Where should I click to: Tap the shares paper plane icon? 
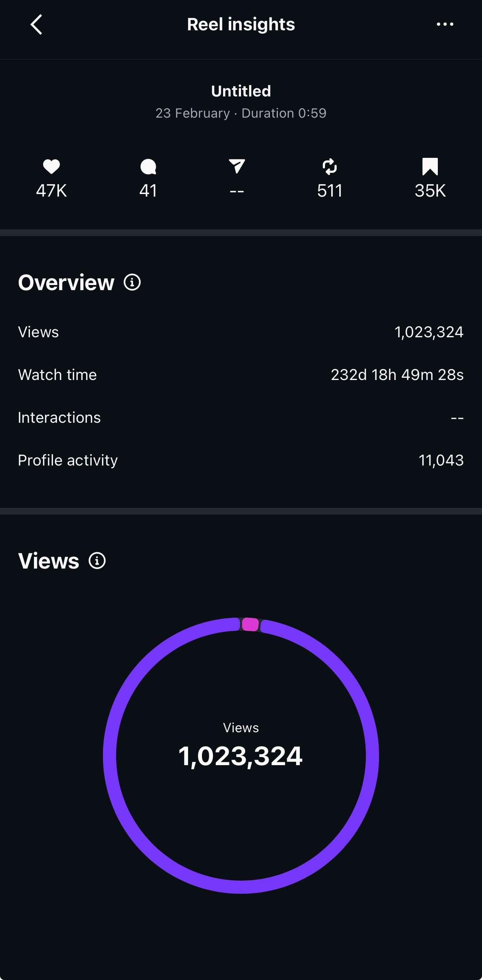(237, 166)
